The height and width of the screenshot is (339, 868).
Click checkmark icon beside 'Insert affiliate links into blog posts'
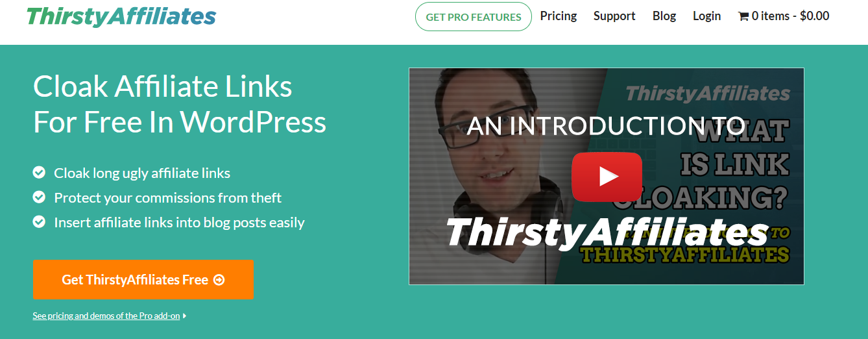[39, 221]
